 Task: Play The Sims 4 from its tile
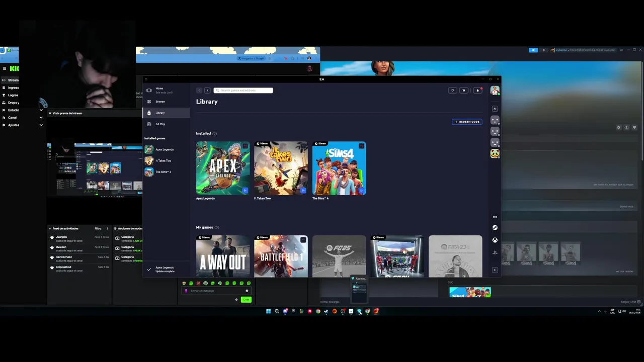coord(361,191)
